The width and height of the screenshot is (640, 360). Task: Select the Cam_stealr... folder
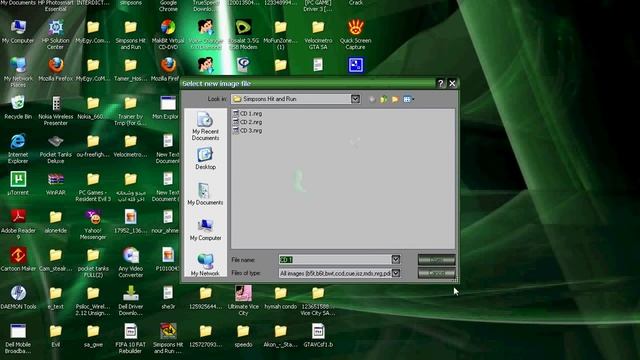tap(56, 259)
